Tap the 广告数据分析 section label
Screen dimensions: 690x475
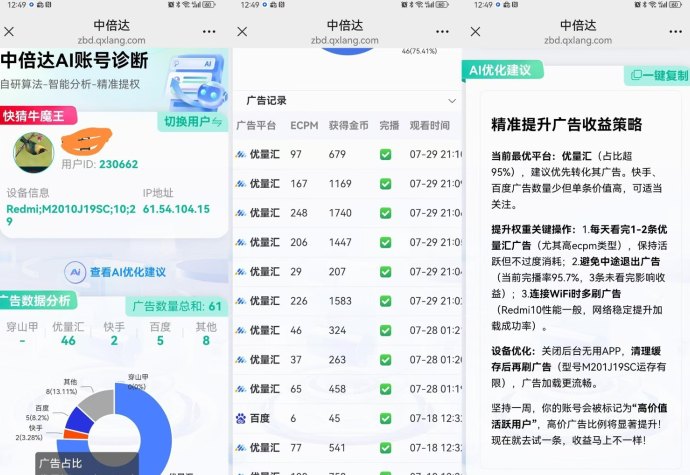pos(38,301)
